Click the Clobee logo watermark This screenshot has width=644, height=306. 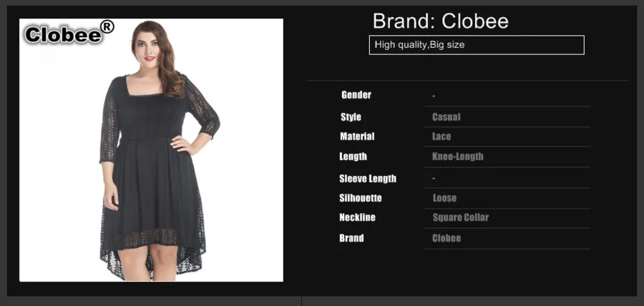pyautogui.click(x=69, y=33)
